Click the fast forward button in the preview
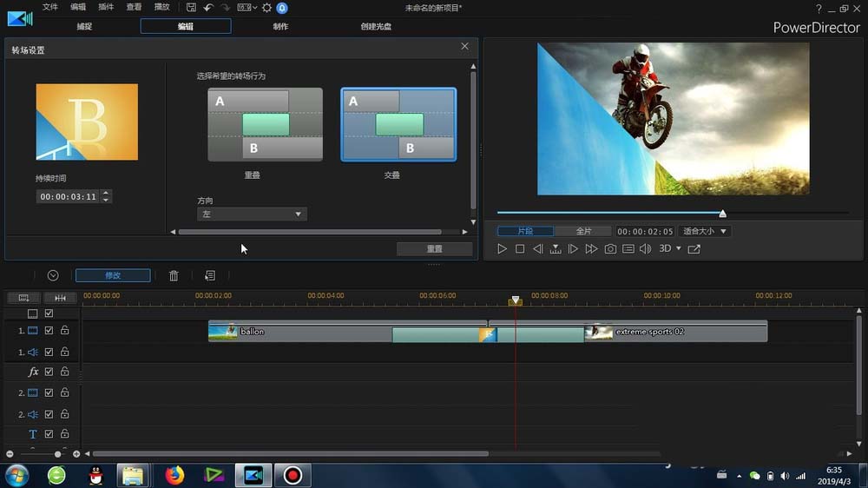This screenshot has width=868, height=488. tap(591, 249)
